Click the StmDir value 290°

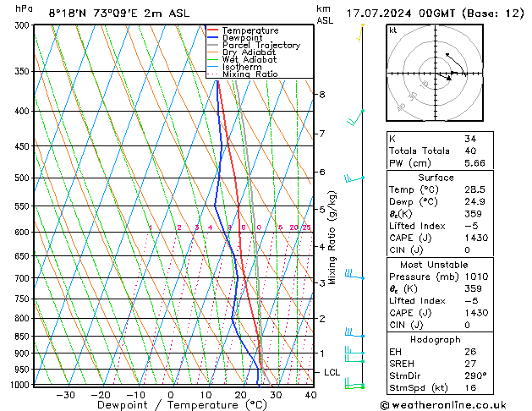coord(475,375)
